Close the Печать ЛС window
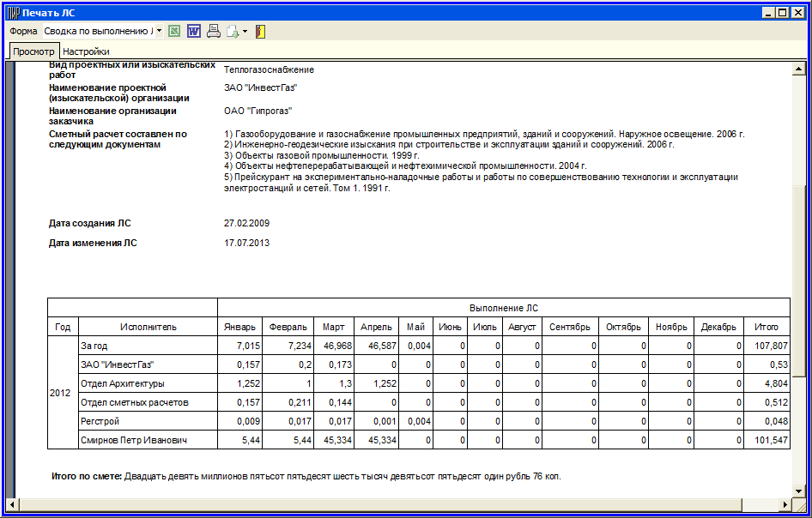 pos(797,13)
